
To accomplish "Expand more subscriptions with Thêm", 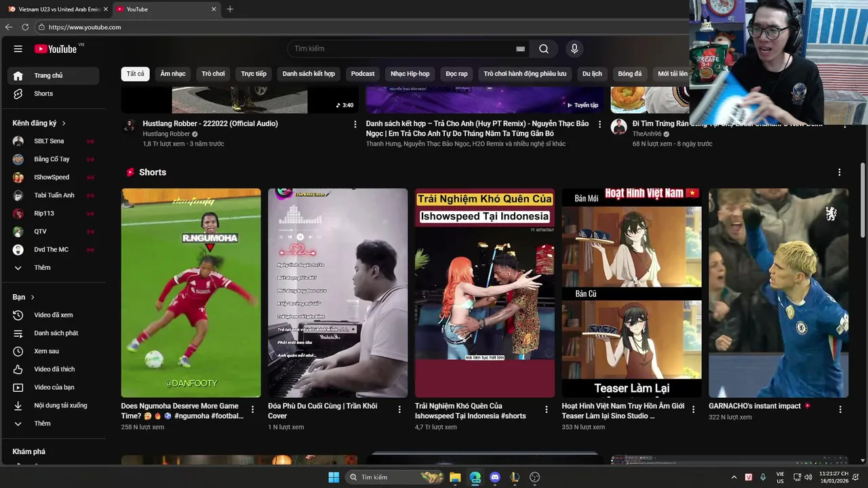I will [53, 268].
